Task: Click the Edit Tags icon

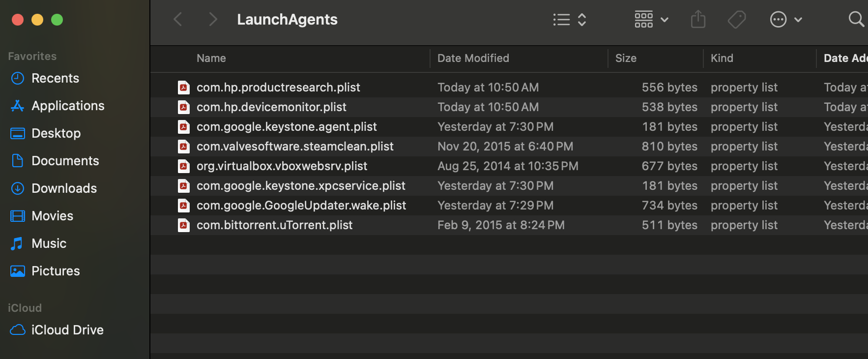Action: [736, 20]
